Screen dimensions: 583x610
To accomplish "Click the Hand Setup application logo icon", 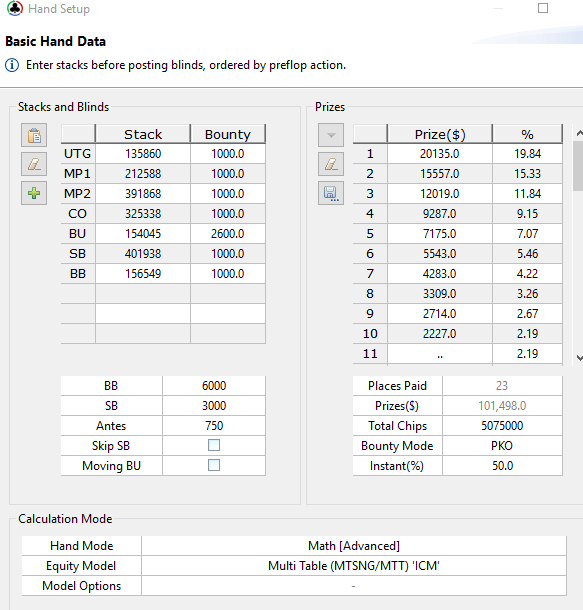I will [x=15, y=9].
